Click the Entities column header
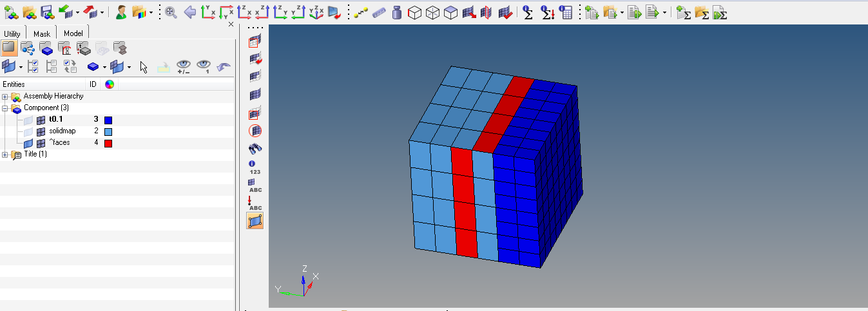 [43, 84]
